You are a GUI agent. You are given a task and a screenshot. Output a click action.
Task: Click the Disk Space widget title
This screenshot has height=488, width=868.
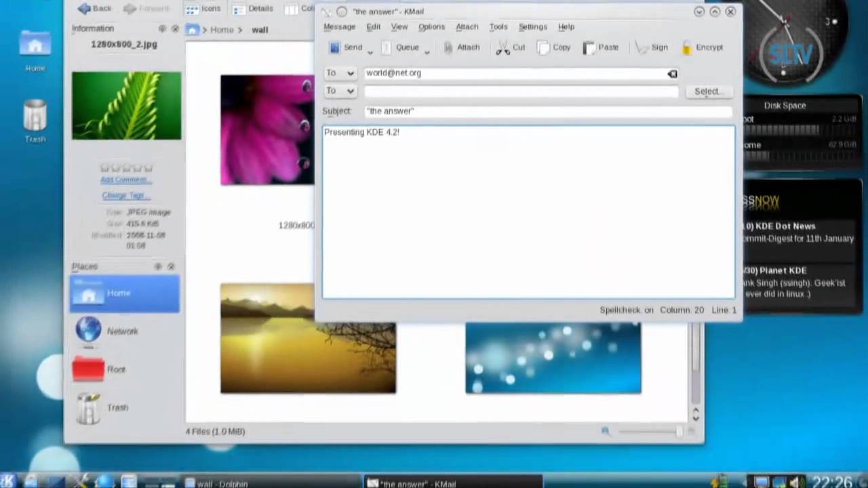(785, 106)
